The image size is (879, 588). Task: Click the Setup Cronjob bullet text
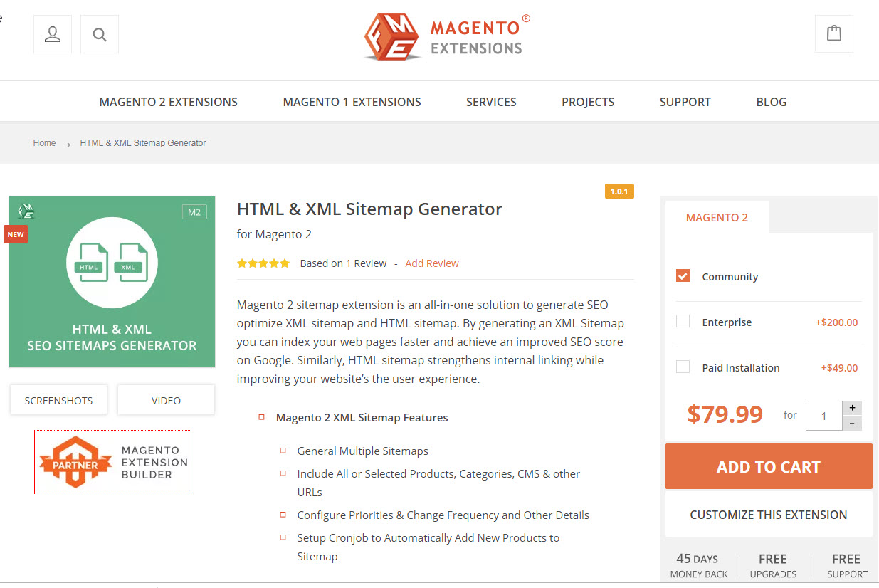coord(428,547)
